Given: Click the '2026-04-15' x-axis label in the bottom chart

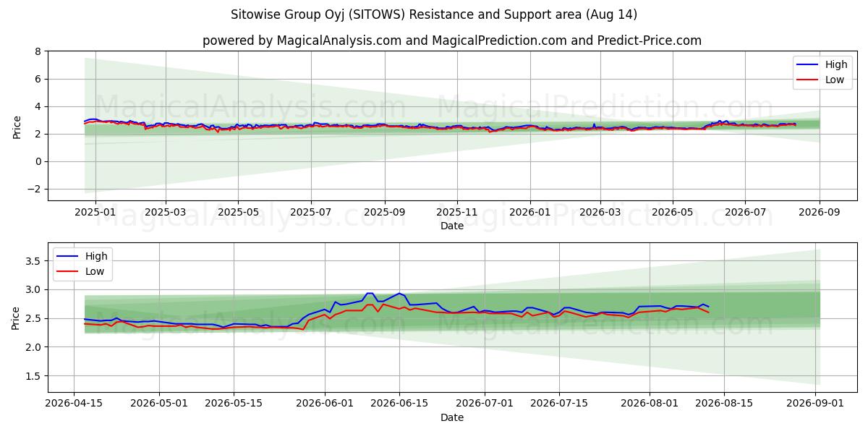Looking at the screenshot, I should [x=75, y=404].
